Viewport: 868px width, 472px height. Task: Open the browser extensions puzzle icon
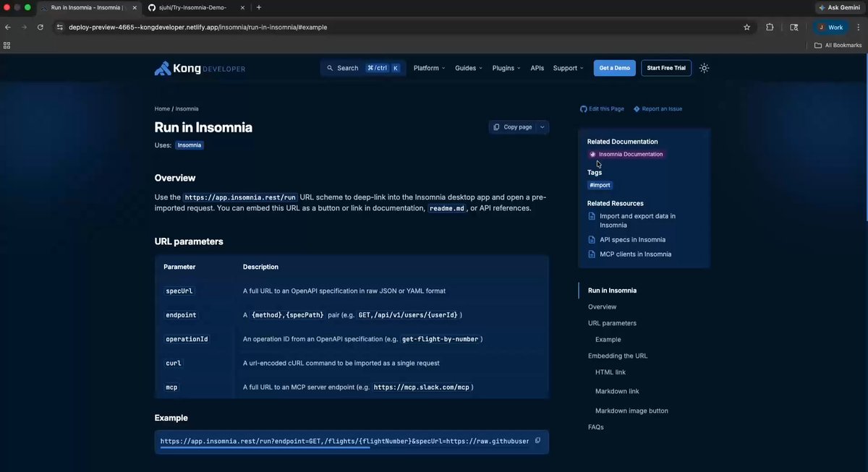pos(770,27)
